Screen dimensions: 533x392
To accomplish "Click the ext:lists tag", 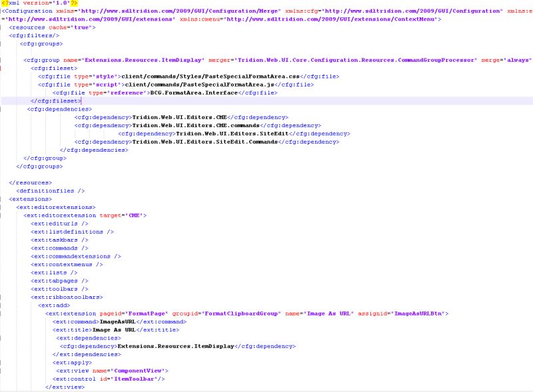I will pos(54,272).
